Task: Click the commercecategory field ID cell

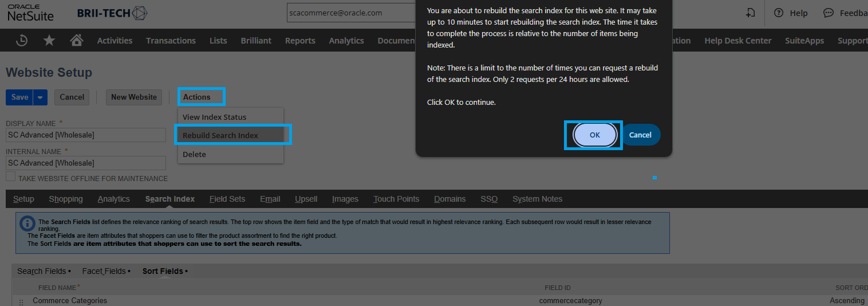Action: [570, 301]
